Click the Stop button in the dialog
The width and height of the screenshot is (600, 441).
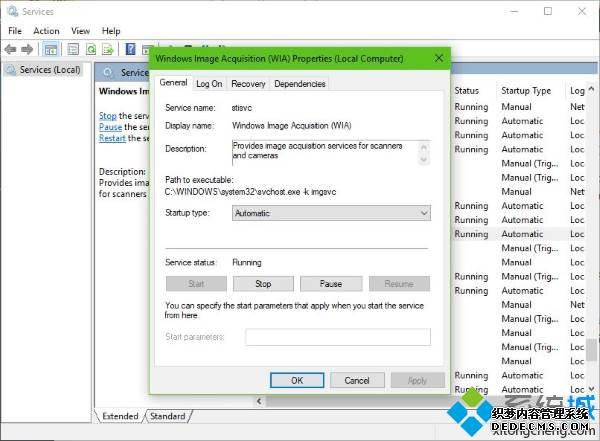263,284
